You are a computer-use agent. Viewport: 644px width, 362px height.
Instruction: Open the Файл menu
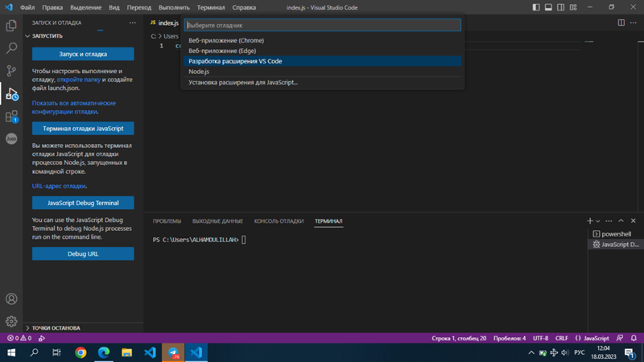(27, 7)
